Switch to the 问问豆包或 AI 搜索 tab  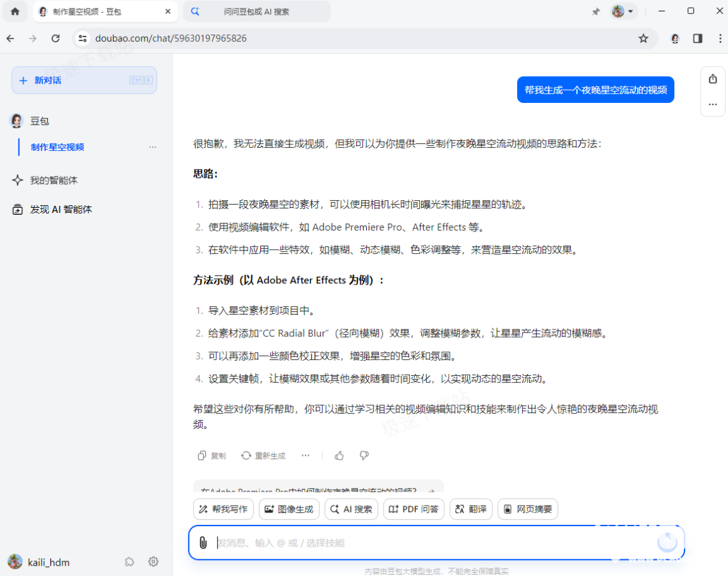[256, 12]
